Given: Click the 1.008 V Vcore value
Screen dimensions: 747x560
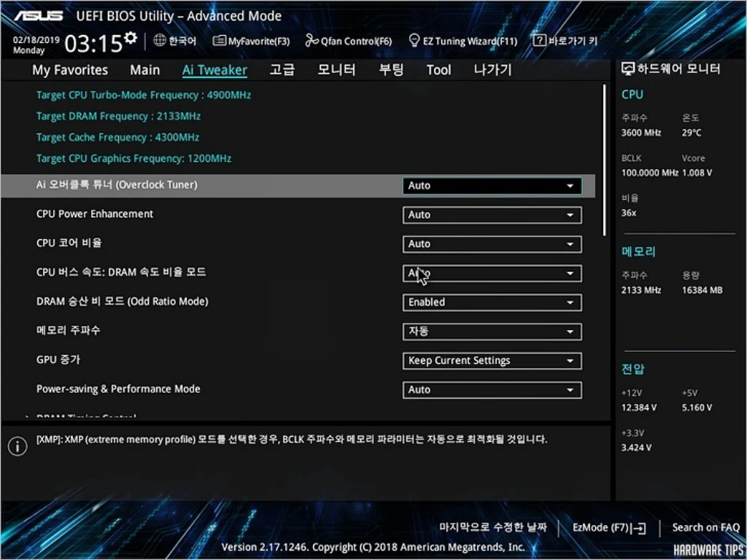Looking at the screenshot, I should click(x=697, y=172).
